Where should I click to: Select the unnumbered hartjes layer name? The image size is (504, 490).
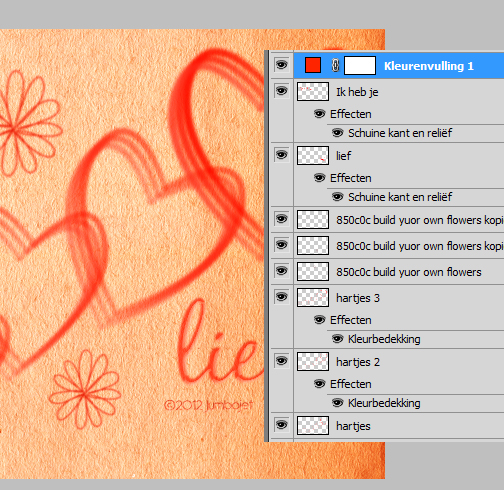[x=353, y=426]
